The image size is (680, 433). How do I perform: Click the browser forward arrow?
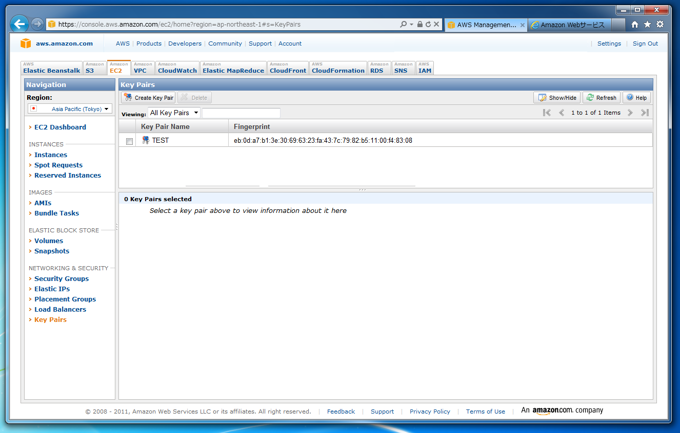(x=37, y=24)
